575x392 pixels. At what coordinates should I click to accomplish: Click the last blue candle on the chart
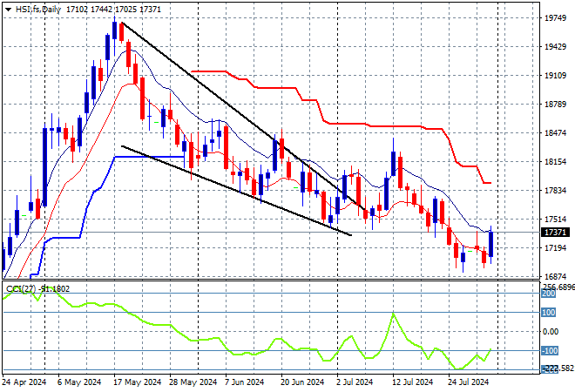(492, 243)
